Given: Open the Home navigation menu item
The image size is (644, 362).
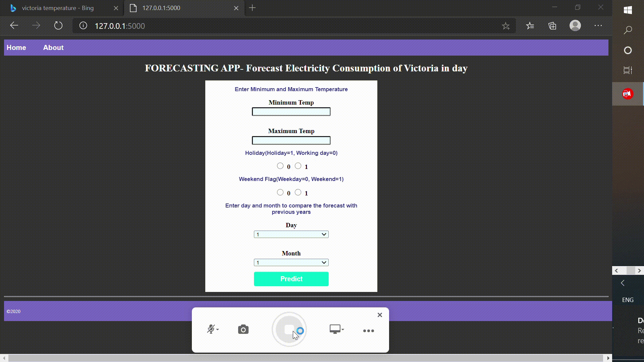Looking at the screenshot, I should pyautogui.click(x=16, y=47).
